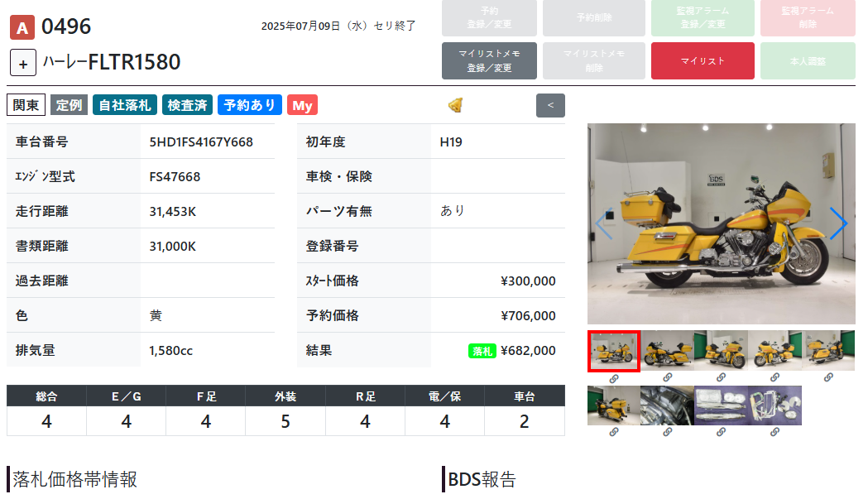
Task: Select engine type value FS47668
Action: pos(175,176)
